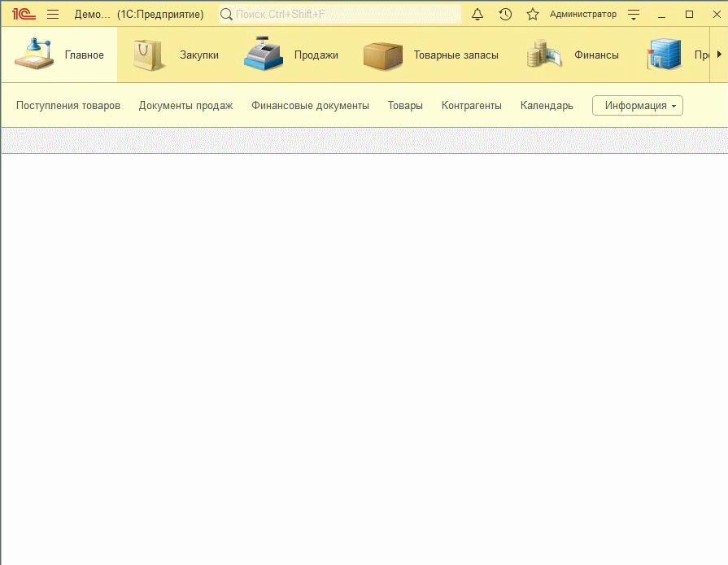728x565 pixels.
Task: Open the Календарь command
Action: (546, 105)
